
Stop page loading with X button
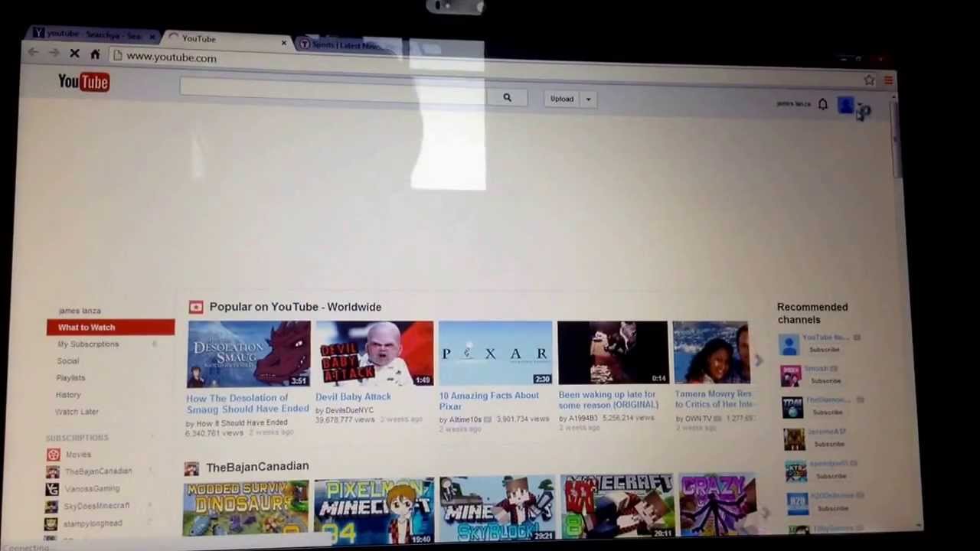click(74, 54)
